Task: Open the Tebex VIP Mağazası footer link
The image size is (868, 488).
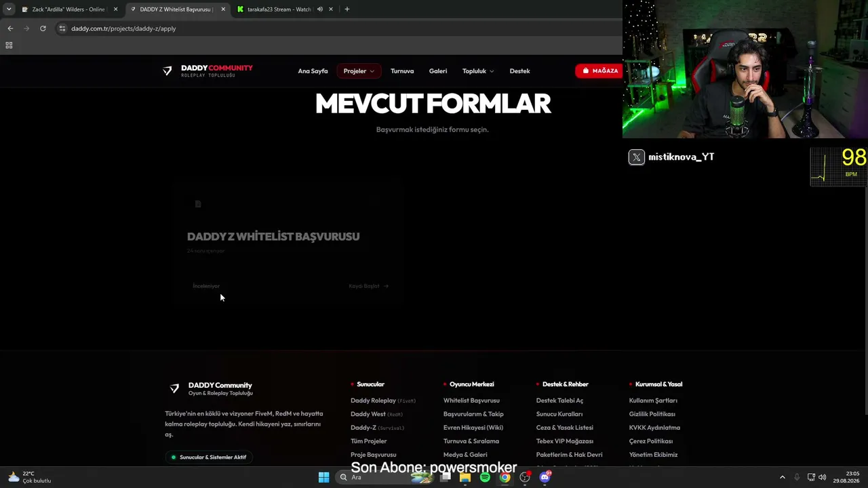Action: tap(565, 441)
